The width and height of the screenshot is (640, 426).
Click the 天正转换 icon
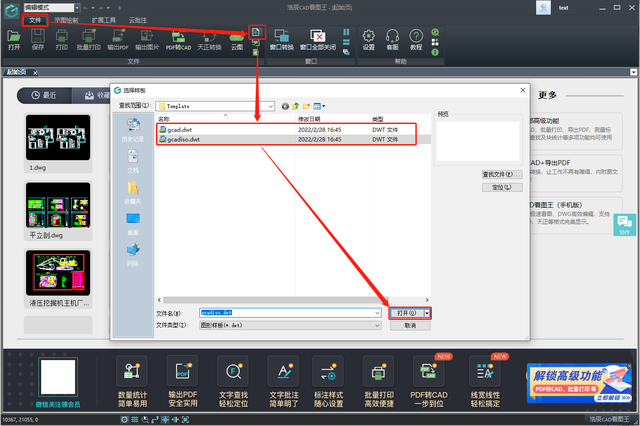click(x=209, y=40)
